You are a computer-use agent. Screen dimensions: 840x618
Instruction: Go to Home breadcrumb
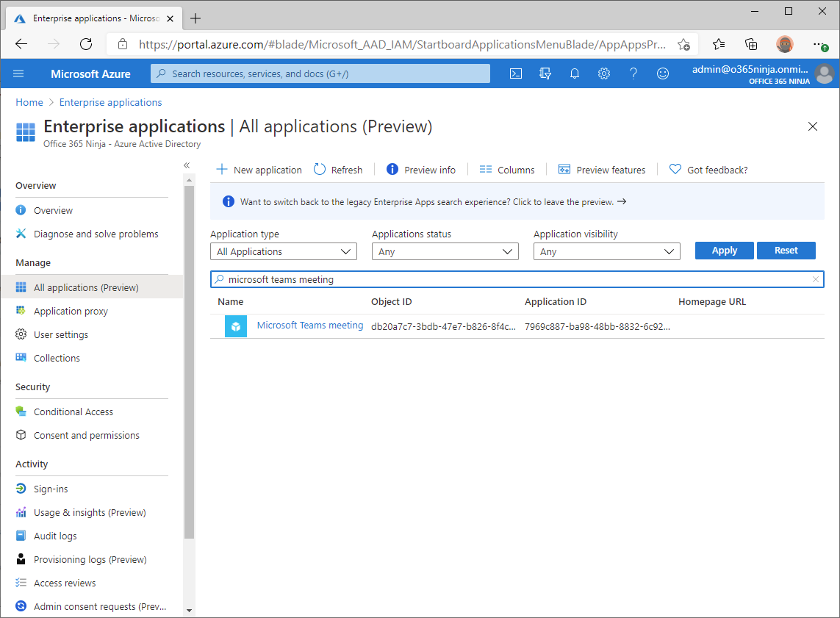29,102
